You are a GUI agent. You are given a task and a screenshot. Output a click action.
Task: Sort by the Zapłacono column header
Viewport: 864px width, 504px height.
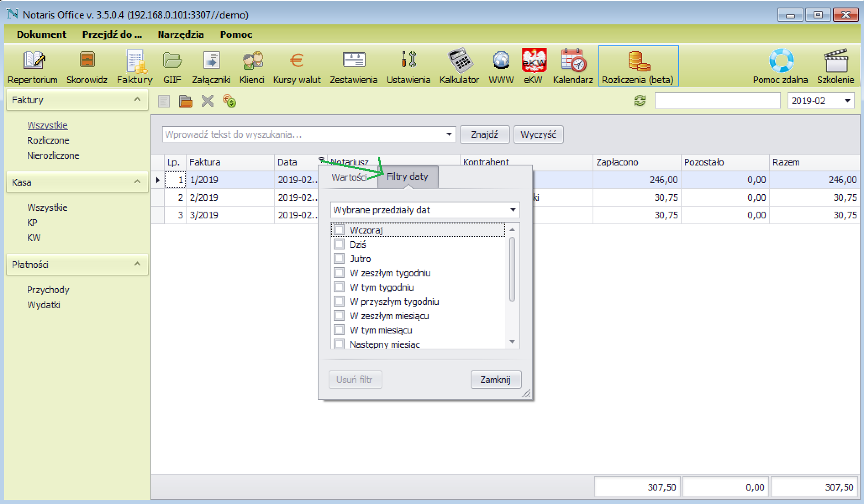pos(637,162)
